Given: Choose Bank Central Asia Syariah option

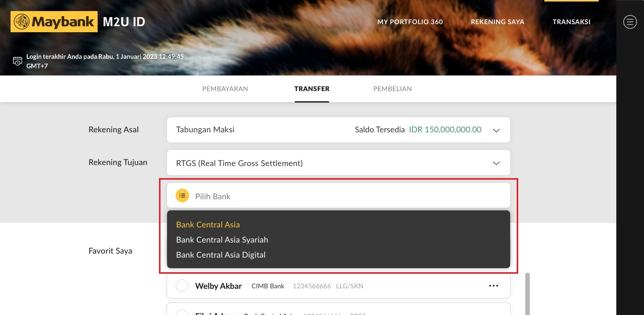Looking at the screenshot, I should [x=222, y=240].
